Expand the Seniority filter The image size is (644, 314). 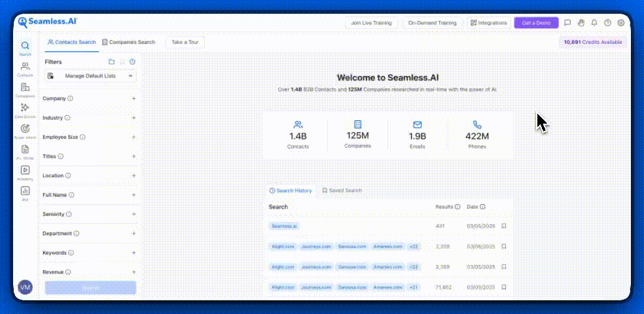134,215
